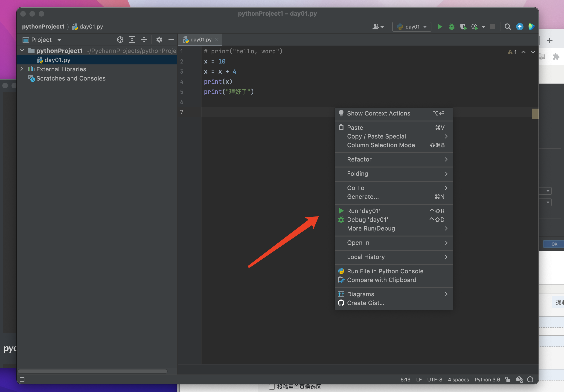Open the day01 run configuration dropdown

(x=412, y=27)
